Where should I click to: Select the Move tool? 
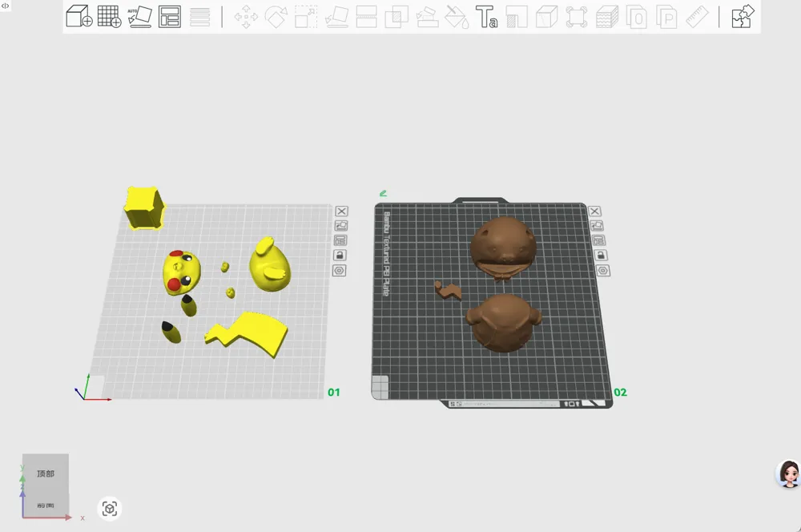point(246,17)
